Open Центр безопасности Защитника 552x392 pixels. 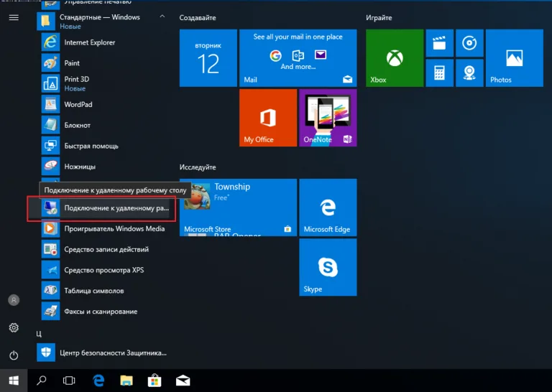[103, 353]
